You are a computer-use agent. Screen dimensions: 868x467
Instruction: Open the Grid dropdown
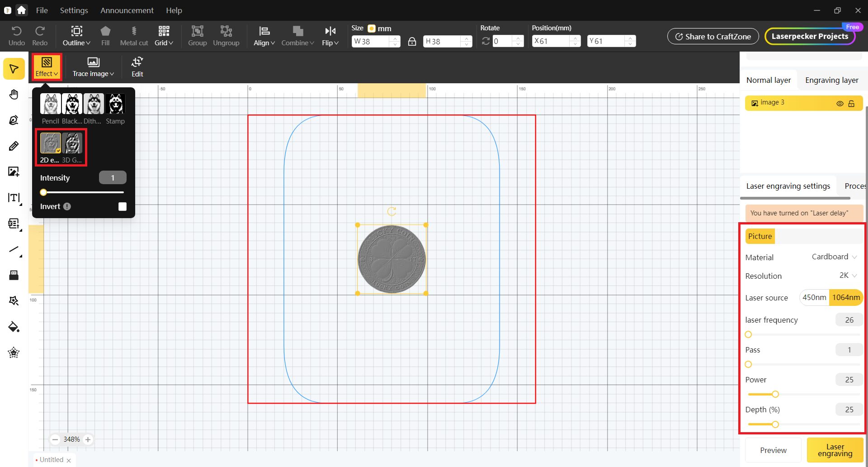pyautogui.click(x=164, y=36)
